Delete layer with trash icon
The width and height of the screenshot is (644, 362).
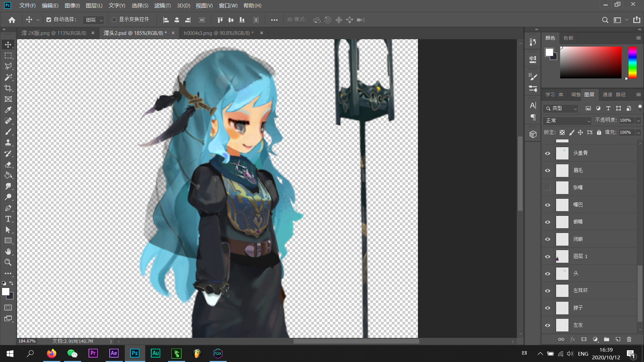[629, 339]
